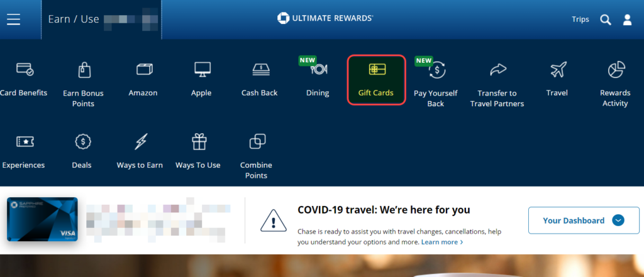Open the user profile icon

[x=627, y=19]
